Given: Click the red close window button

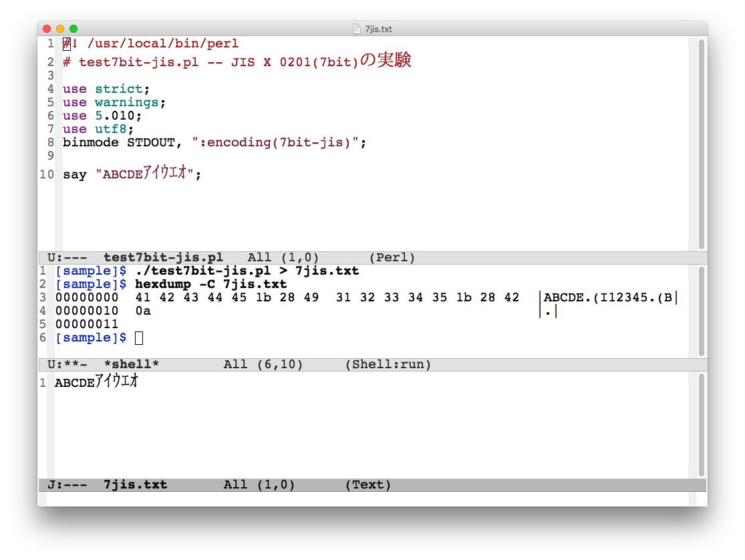Looking at the screenshot, I should 47,29.
